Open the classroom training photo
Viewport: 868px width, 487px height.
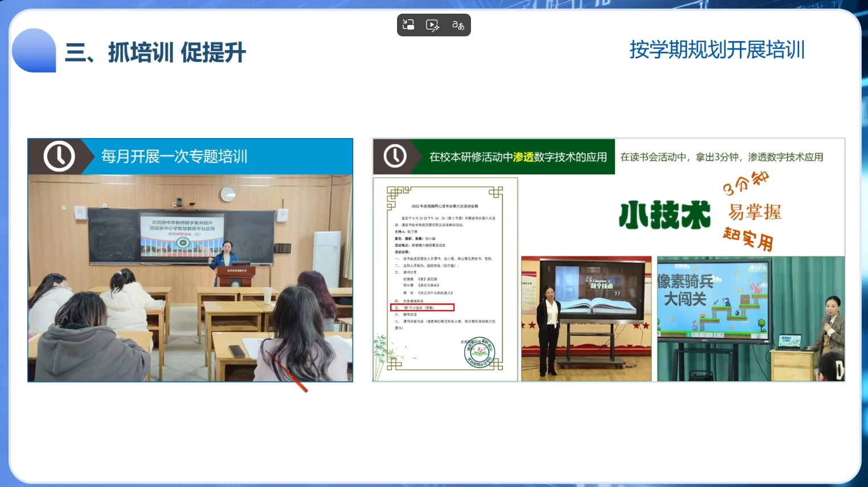[x=190, y=278]
